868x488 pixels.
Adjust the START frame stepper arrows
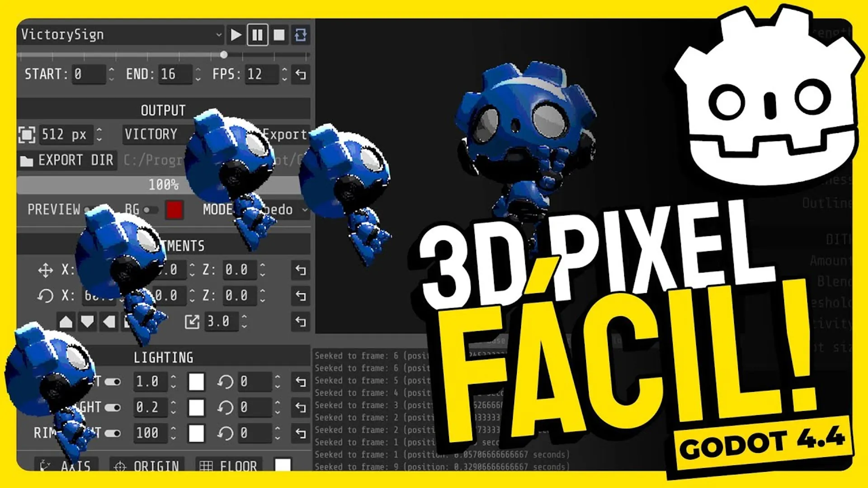[111, 74]
